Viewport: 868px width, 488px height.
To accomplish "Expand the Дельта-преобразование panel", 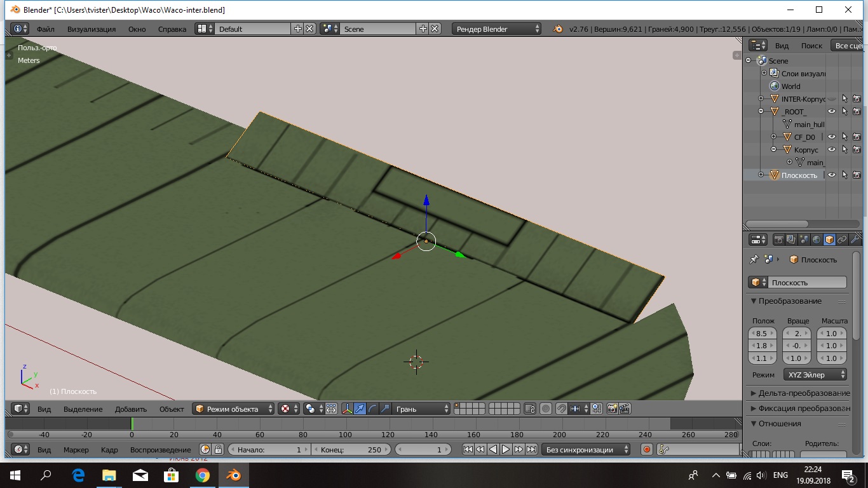I will coord(799,393).
